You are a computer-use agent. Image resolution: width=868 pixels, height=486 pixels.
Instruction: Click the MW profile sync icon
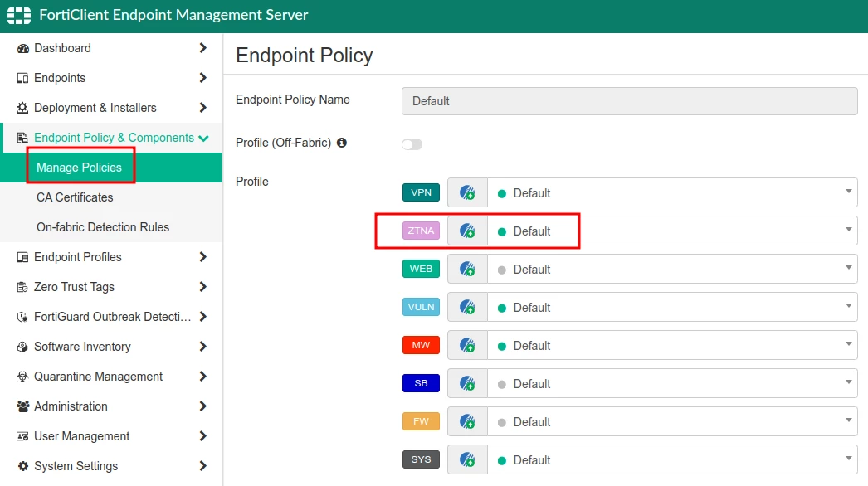coord(467,345)
